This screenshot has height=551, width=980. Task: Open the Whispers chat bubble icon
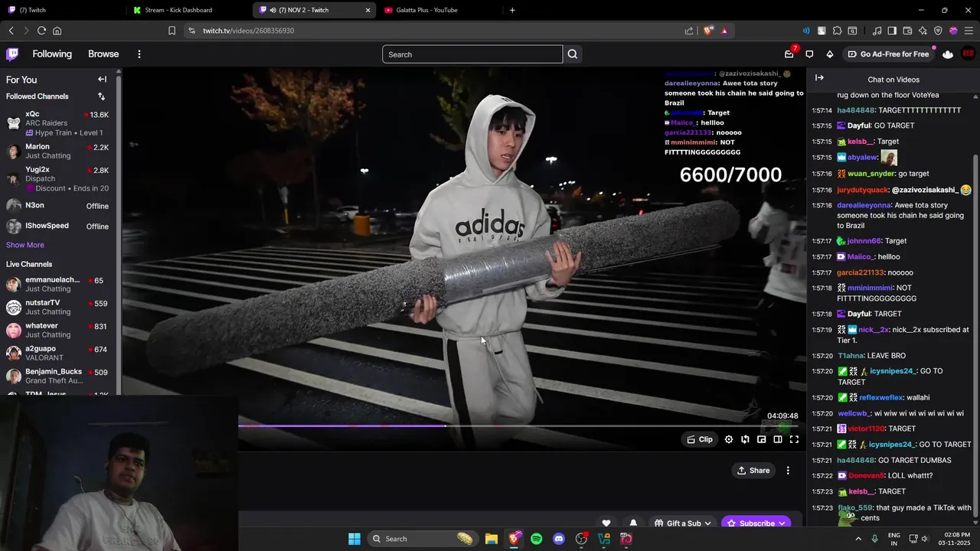tap(809, 54)
